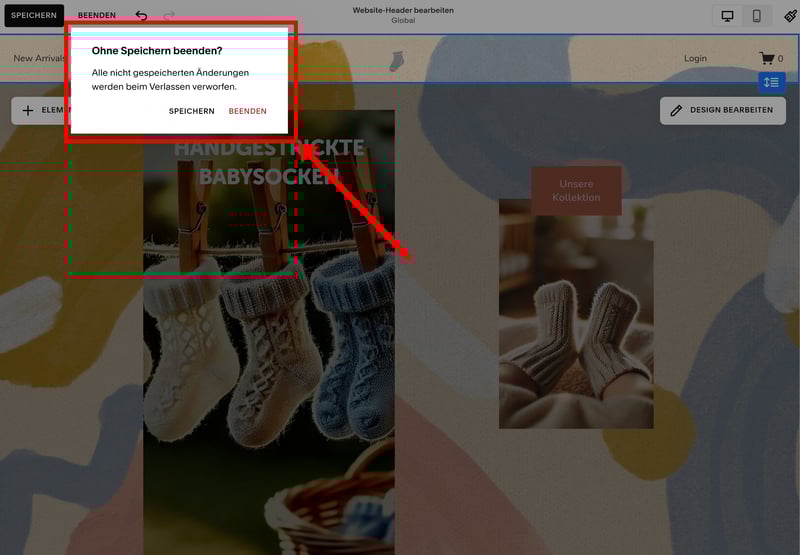Click the undo arrow icon
800x555 pixels.
141,15
